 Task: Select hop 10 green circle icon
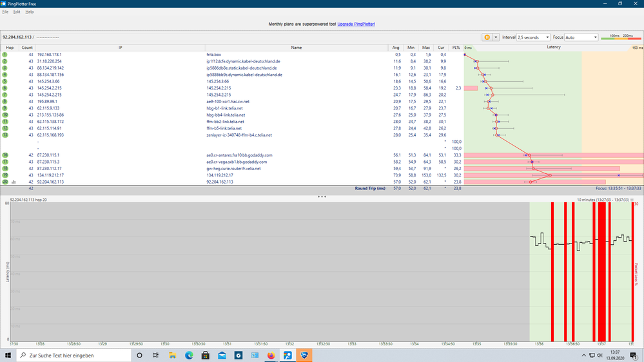(x=5, y=115)
